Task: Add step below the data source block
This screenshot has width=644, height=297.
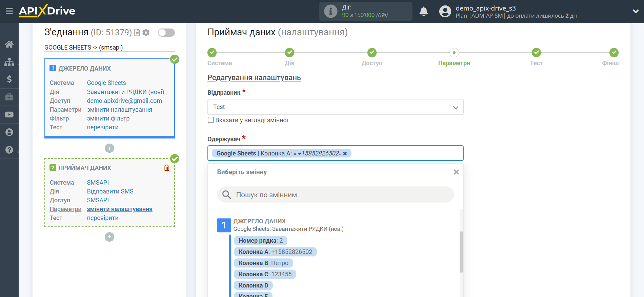Action: point(109,148)
